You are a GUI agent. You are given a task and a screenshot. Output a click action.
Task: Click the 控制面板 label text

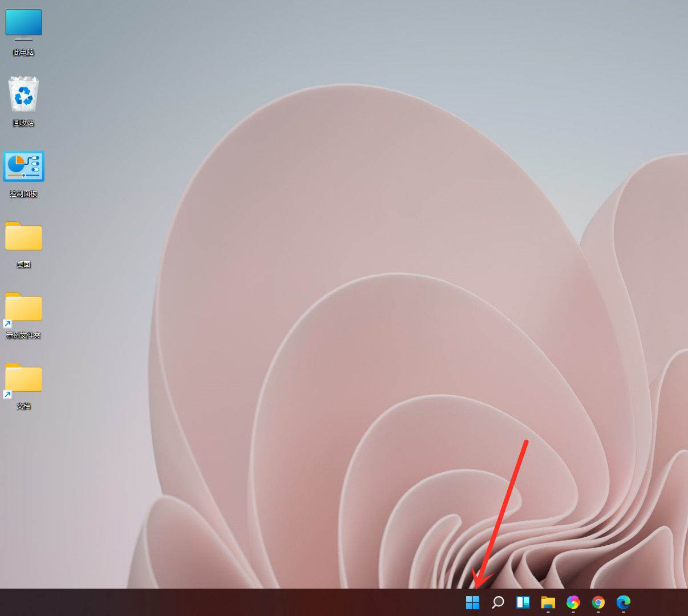[x=23, y=193]
